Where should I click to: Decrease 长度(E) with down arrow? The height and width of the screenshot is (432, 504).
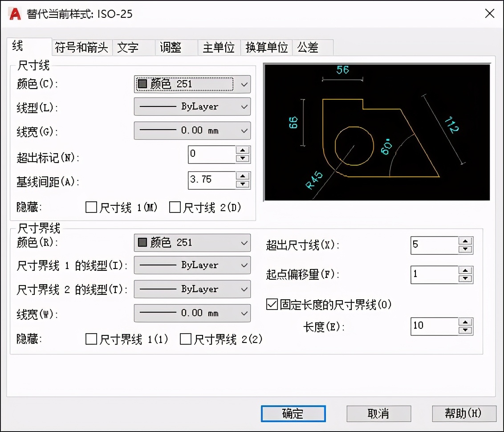pyautogui.click(x=465, y=330)
